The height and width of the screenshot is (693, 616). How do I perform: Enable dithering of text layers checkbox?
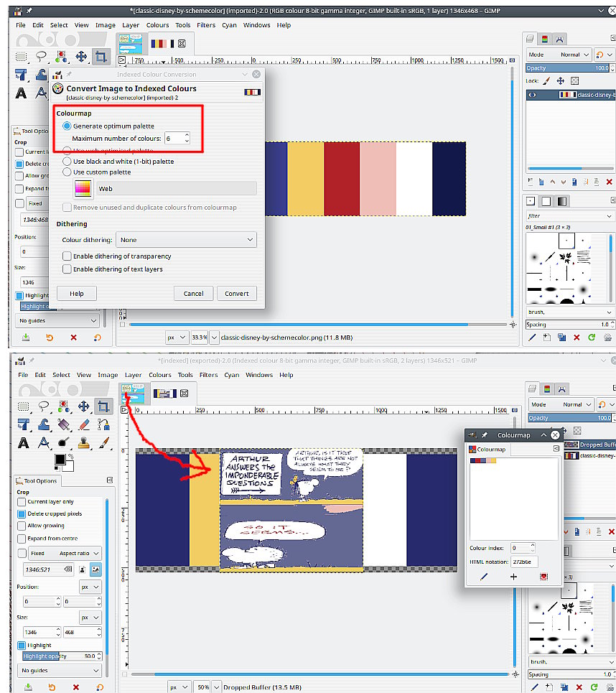pyautogui.click(x=67, y=269)
